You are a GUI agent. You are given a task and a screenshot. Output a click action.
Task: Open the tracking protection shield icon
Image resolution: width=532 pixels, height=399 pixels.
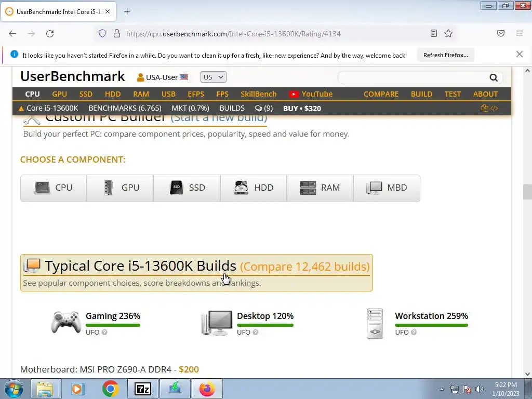tap(102, 34)
